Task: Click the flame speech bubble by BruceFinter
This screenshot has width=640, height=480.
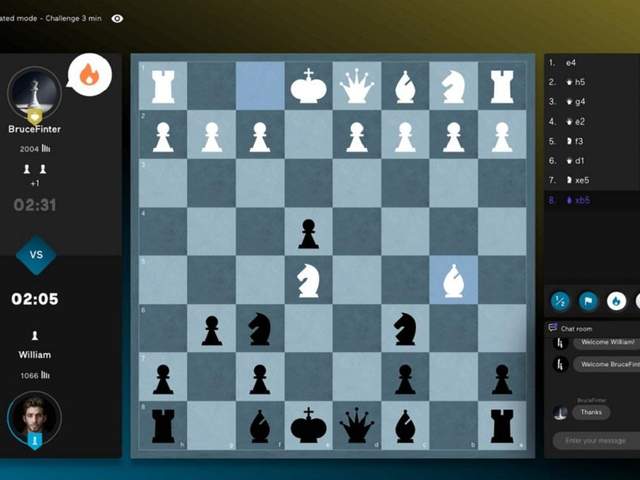Action: (x=88, y=74)
